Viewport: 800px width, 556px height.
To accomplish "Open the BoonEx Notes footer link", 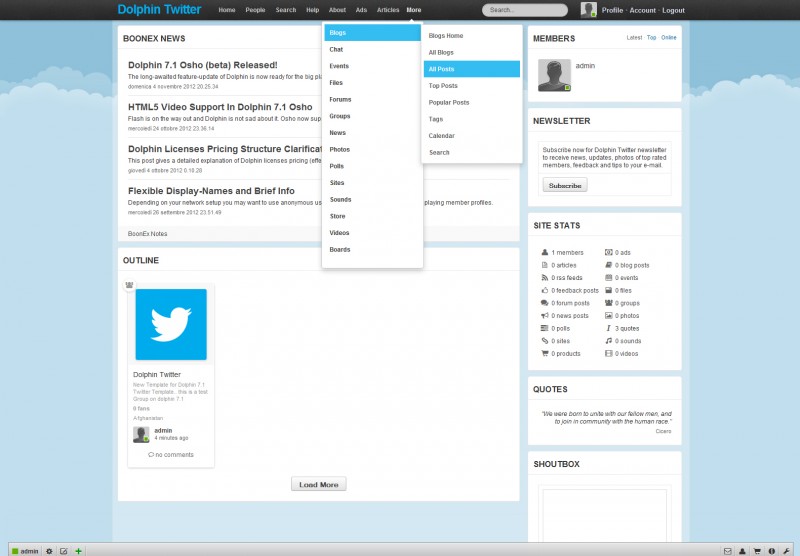I will point(147,234).
